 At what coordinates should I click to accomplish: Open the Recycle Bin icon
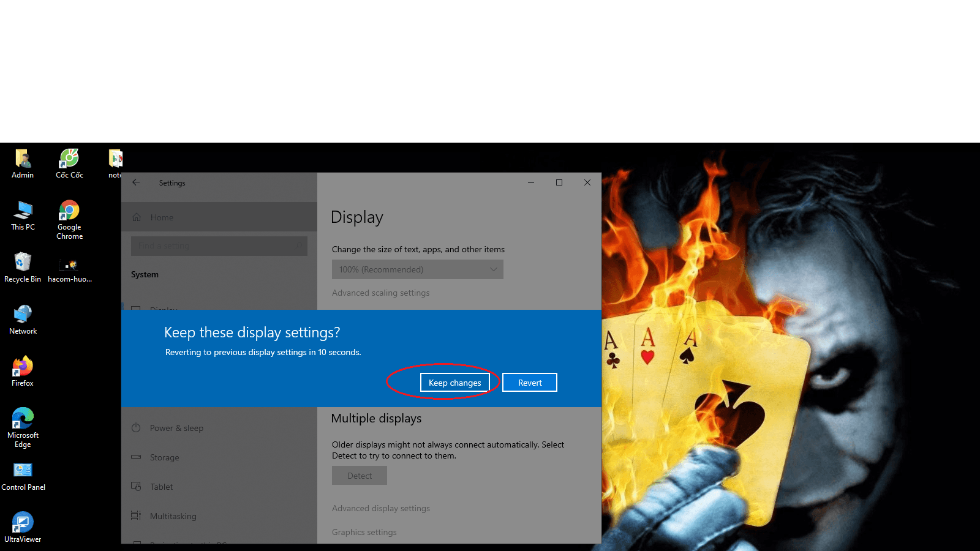click(x=23, y=264)
